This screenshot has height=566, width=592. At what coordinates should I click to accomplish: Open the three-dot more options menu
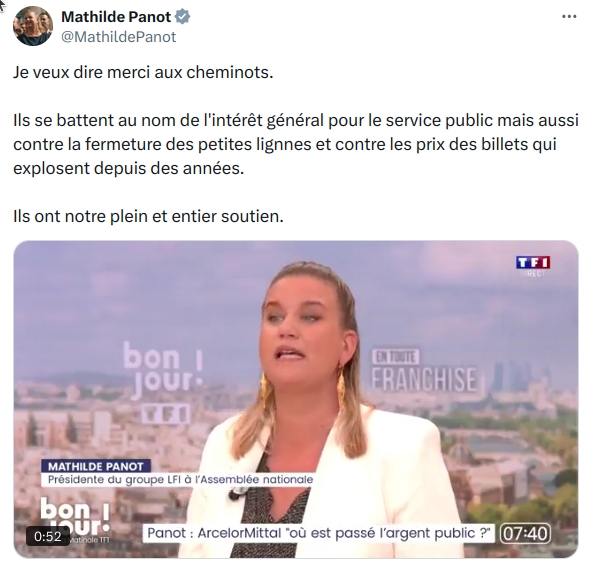coord(569,17)
